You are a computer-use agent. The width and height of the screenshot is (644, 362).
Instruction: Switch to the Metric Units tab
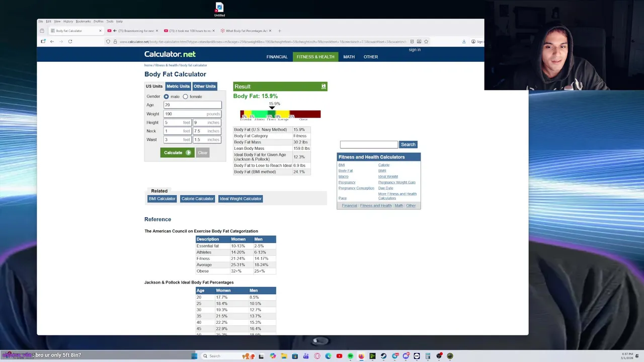[178, 86]
